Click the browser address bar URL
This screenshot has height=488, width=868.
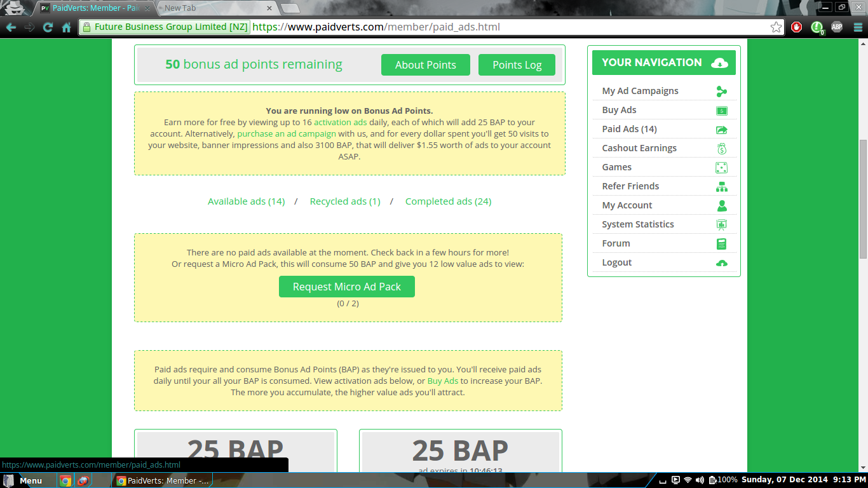pos(376,27)
